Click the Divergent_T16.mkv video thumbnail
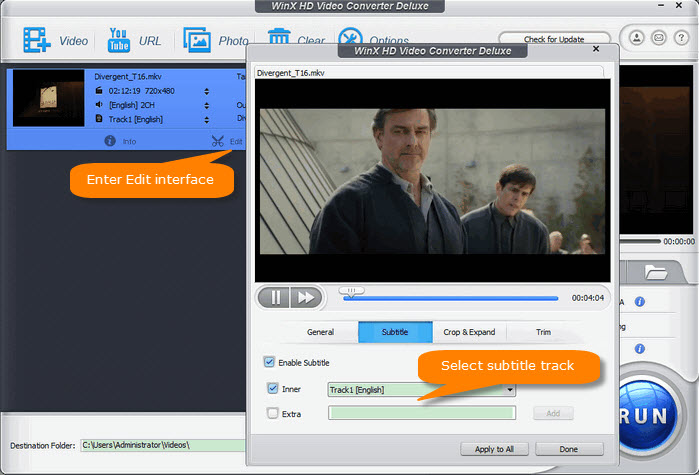Viewport: 699px width, 475px height. click(49, 98)
